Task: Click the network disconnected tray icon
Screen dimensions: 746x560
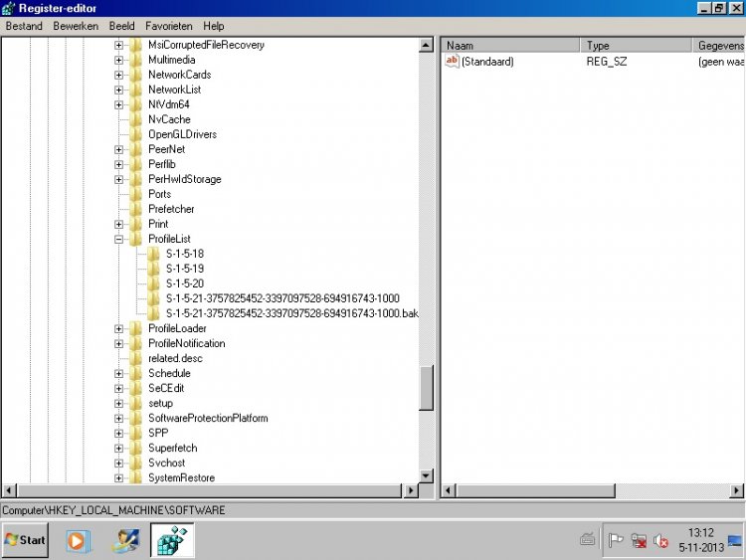Action: pos(639,540)
